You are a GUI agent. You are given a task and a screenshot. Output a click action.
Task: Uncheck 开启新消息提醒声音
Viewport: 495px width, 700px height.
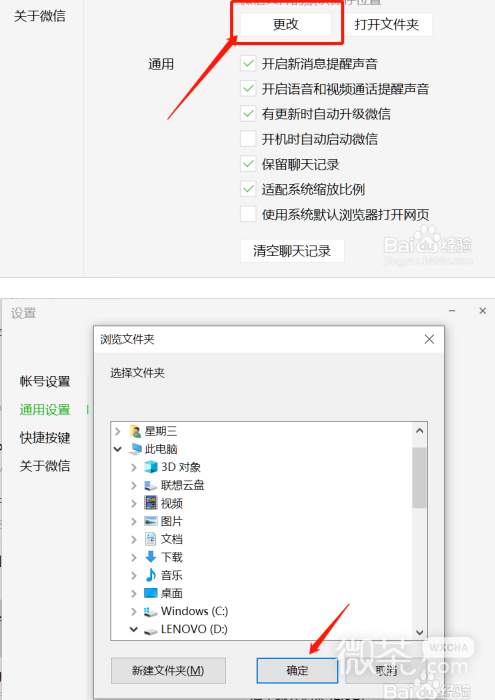pos(248,63)
